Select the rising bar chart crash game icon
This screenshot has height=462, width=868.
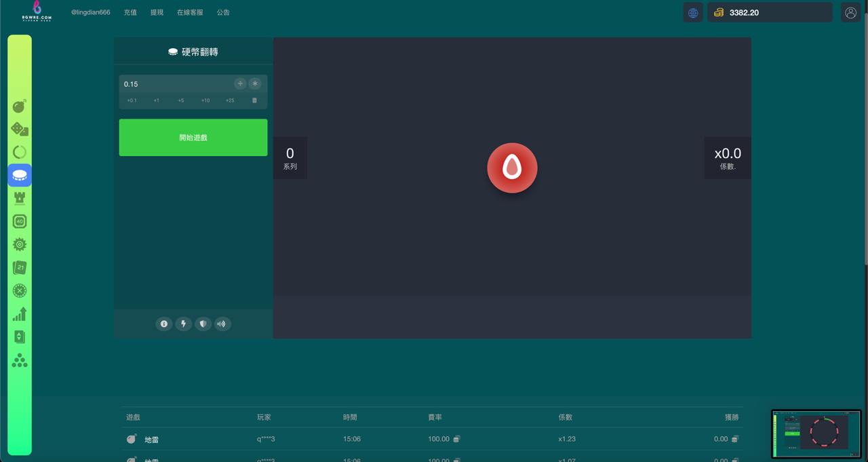pyautogui.click(x=20, y=313)
